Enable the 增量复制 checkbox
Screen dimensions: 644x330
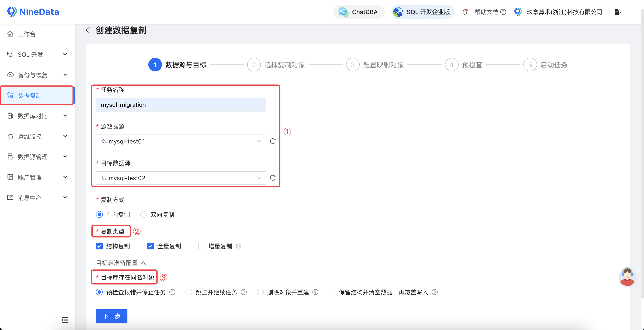pos(202,246)
